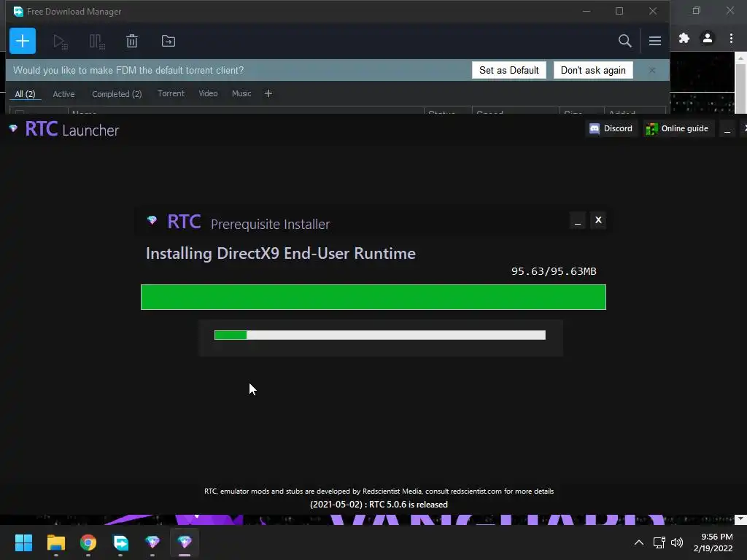Screen dimensions: 747x560
Task: Click the DirectX install progress bar
Action: tap(379, 335)
